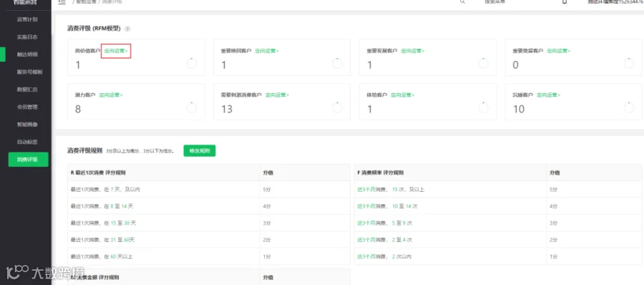Click the count 0 under 重要挽留客户
Image resolution: width=644 pixels, height=285 pixels.
pos(516,65)
